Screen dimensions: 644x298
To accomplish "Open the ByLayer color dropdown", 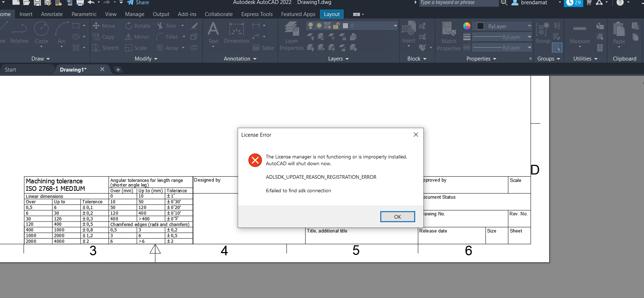I will pyautogui.click(x=529, y=26).
